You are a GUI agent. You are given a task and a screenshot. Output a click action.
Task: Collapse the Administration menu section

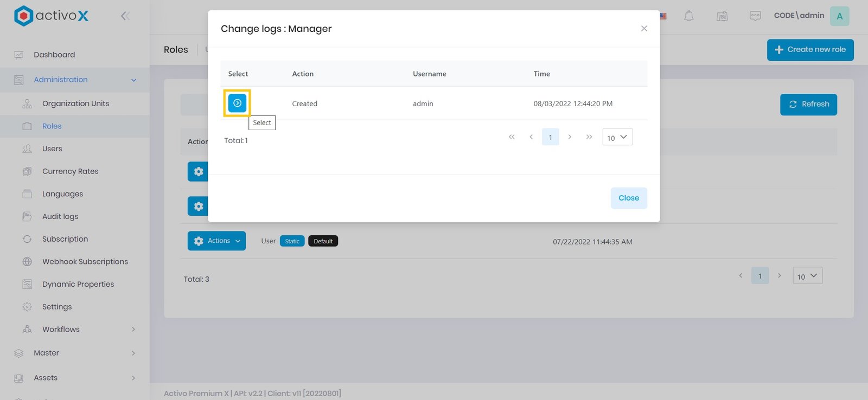tap(133, 80)
